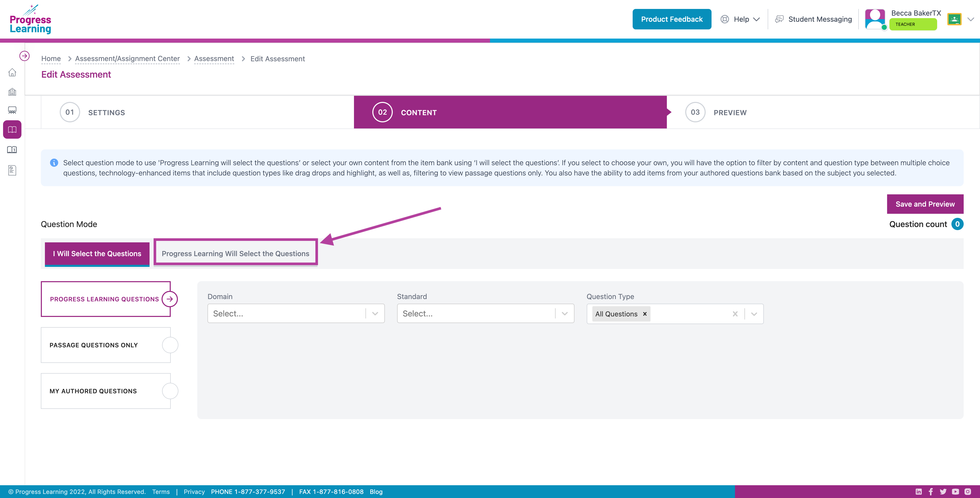Go to Home breadcrumb
Image resolution: width=980 pixels, height=498 pixels.
[51, 59]
